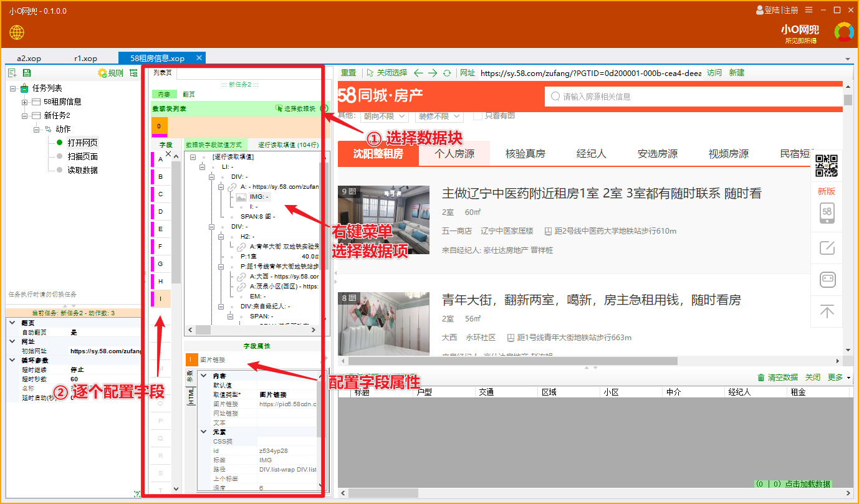This screenshot has width=859, height=504.
Task: Click the 58 phone app icon on sidebar
Action: click(x=827, y=213)
